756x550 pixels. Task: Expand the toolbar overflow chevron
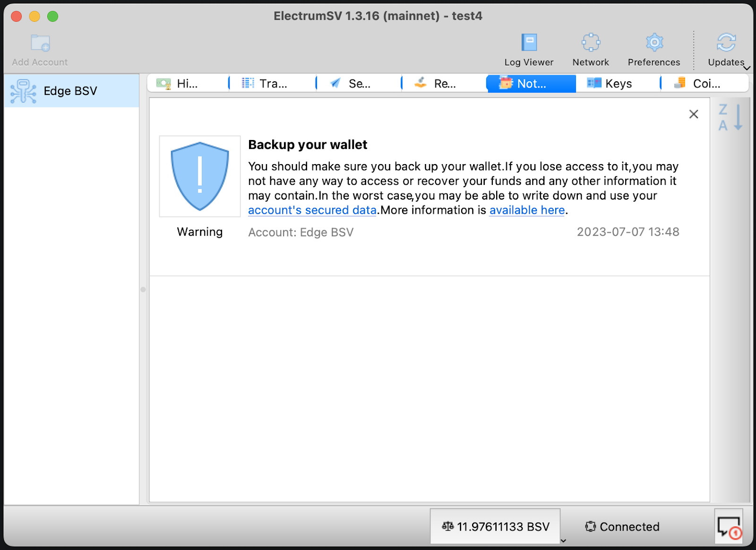click(747, 68)
